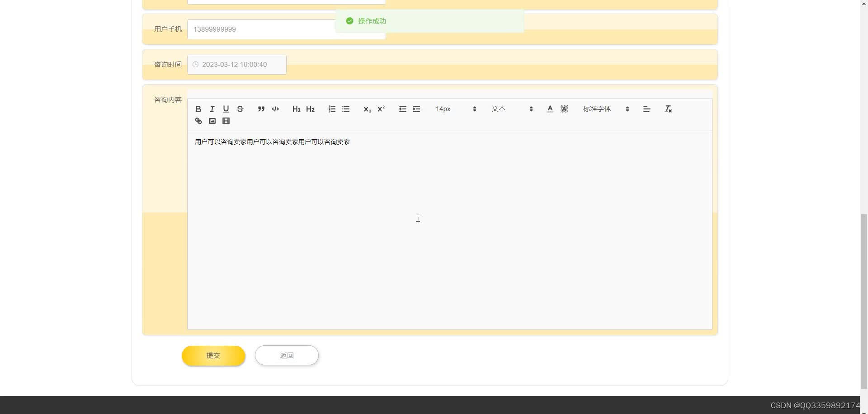Apply subscript formatting

click(367, 109)
